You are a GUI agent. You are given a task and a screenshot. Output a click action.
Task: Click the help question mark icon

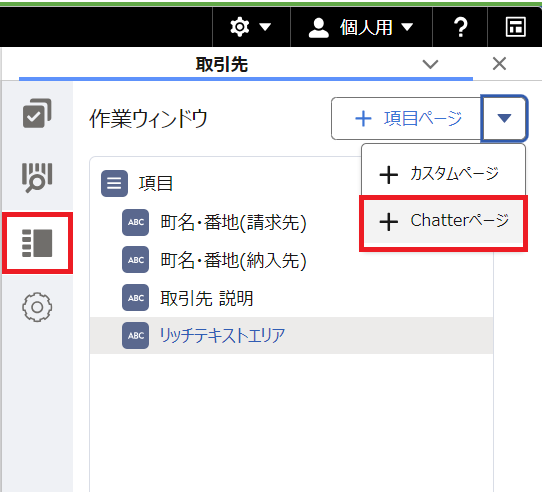460,27
